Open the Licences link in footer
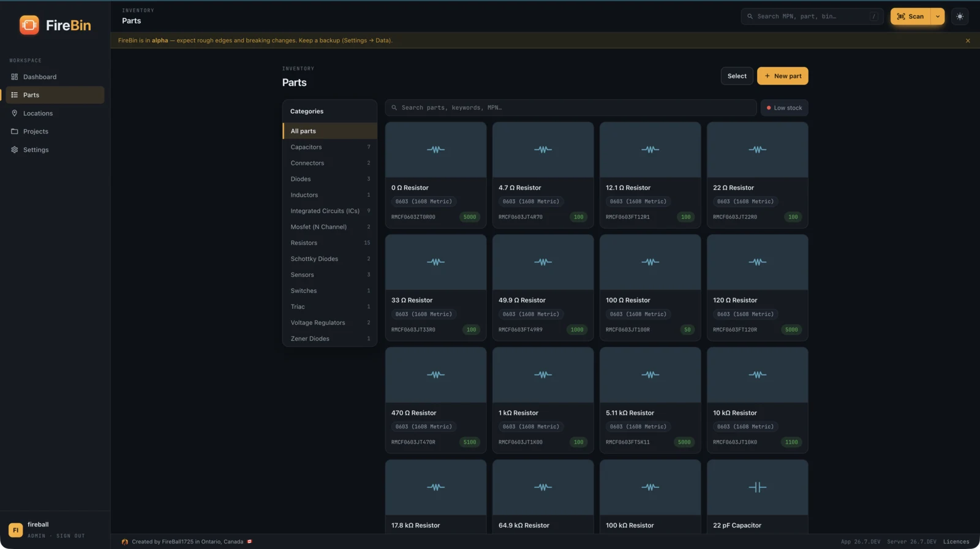This screenshot has width=980, height=549. click(x=956, y=542)
